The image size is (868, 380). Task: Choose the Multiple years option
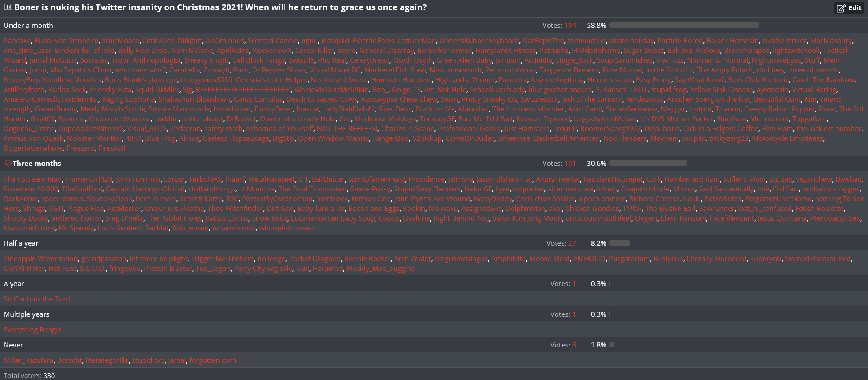pos(26,314)
